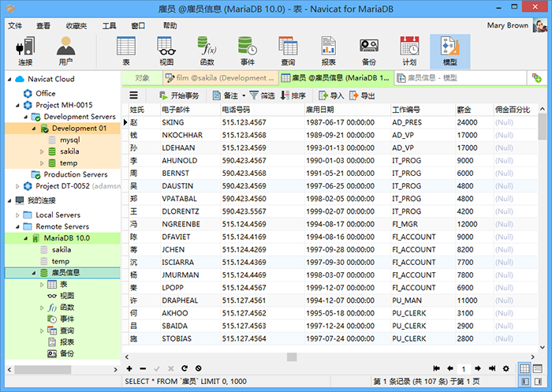
Task: Refresh the table with the reload icon
Action: [185, 368]
